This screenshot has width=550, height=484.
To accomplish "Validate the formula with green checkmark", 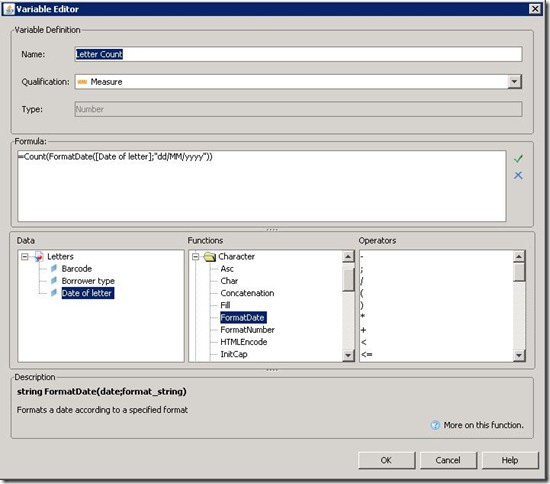I will [518, 159].
